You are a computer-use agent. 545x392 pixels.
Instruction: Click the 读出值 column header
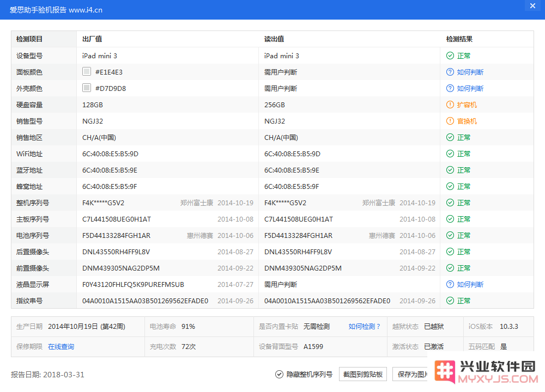(x=274, y=39)
